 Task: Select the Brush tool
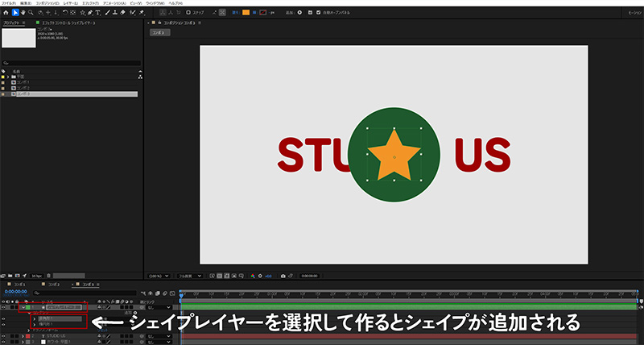point(107,13)
